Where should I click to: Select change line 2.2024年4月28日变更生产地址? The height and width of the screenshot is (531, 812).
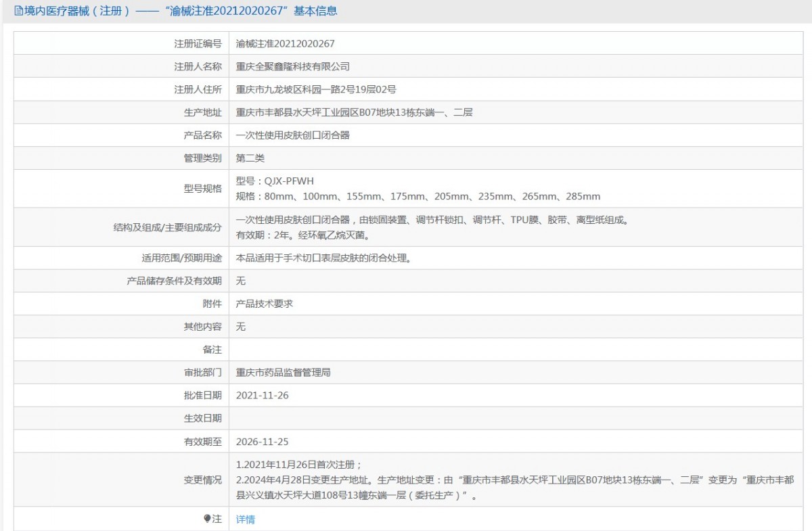(515, 480)
